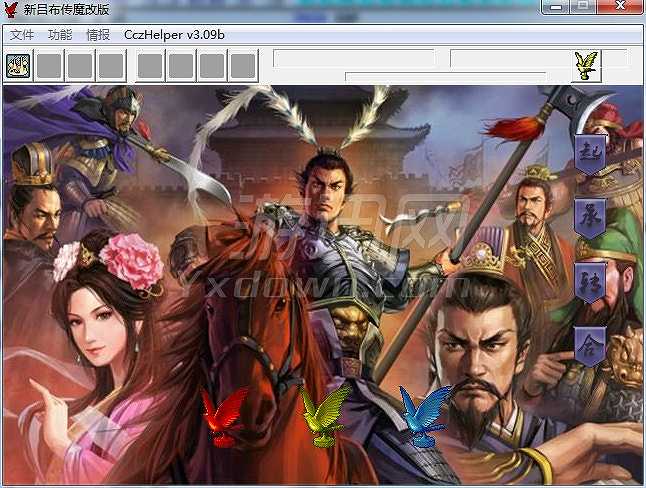The height and width of the screenshot is (488, 646).
Task: Click the first colored toolbar icon
Action: pyautogui.click(x=18, y=66)
